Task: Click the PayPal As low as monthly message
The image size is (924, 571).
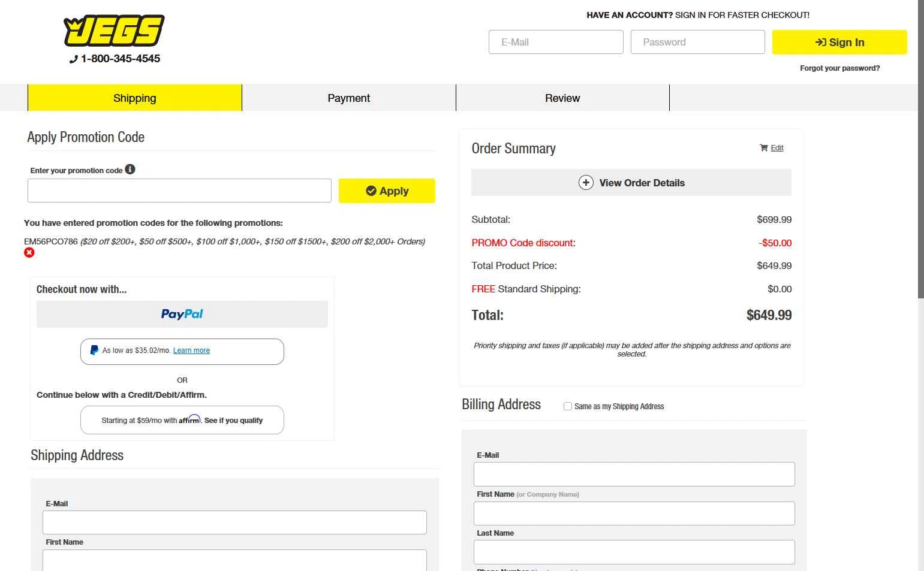Action: pos(136,351)
